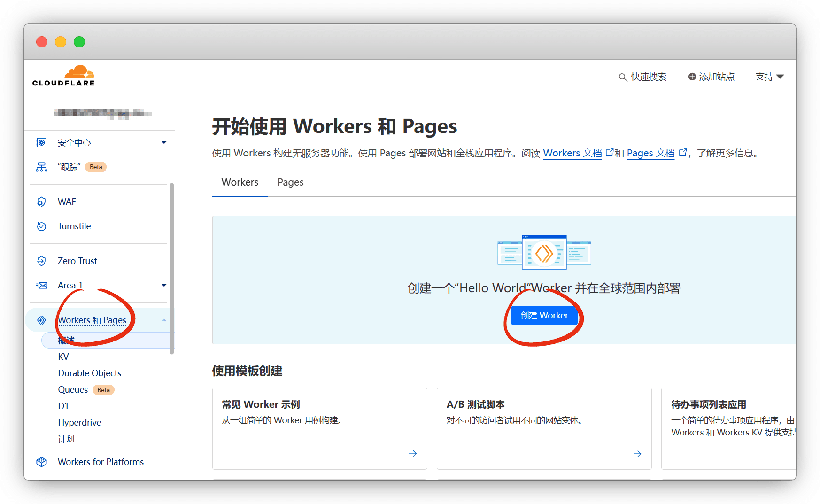Expand the 安全中心 dropdown arrow
This screenshot has height=504, width=820.
pyautogui.click(x=164, y=143)
